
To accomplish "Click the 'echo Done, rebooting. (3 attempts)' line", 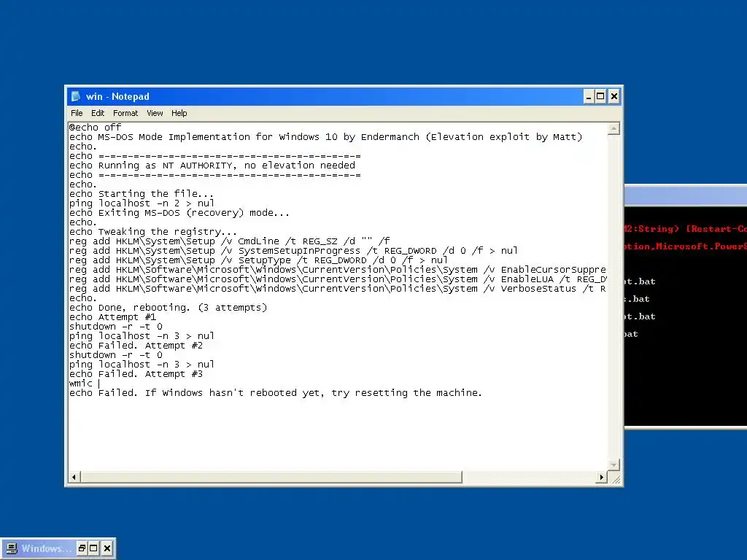I will click(x=168, y=308).
